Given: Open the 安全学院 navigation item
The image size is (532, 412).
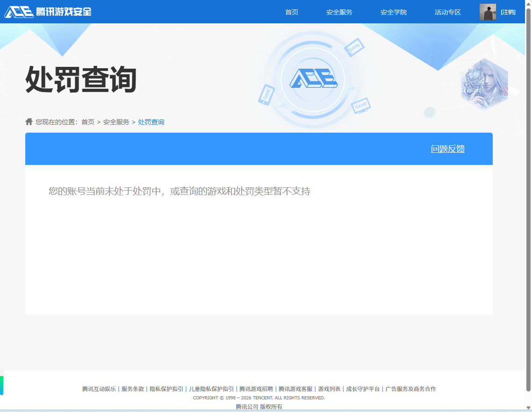Looking at the screenshot, I should click(394, 12).
